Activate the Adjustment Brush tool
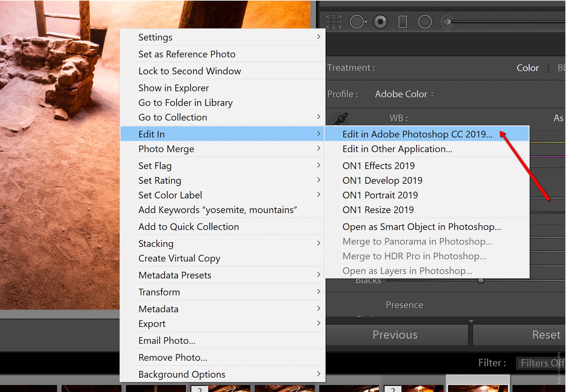The width and height of the screenshot is (566, 392). (x=448, y=22)
